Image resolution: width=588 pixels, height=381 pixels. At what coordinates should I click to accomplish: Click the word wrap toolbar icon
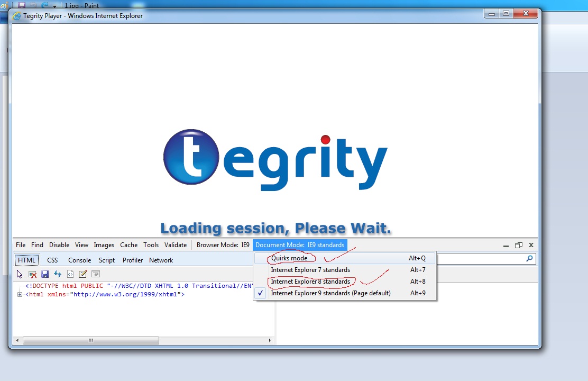(x=96, y=275)
